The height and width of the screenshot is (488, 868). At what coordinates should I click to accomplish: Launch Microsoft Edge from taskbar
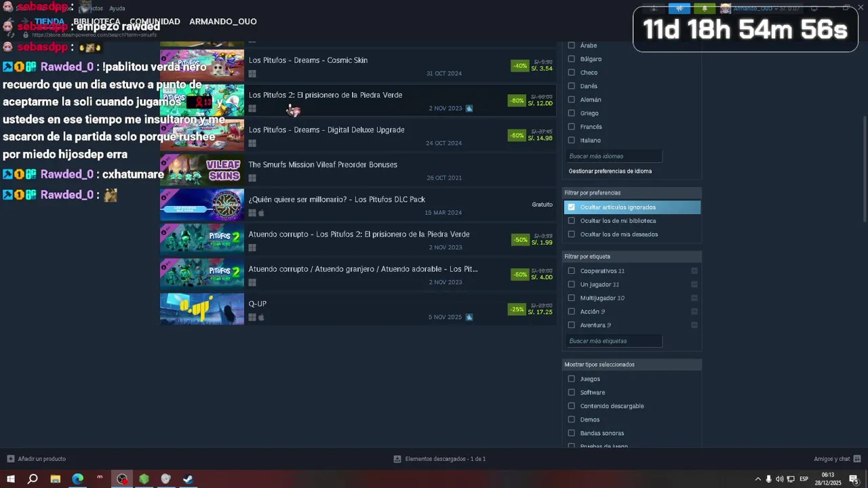click(x=78, y=479)
